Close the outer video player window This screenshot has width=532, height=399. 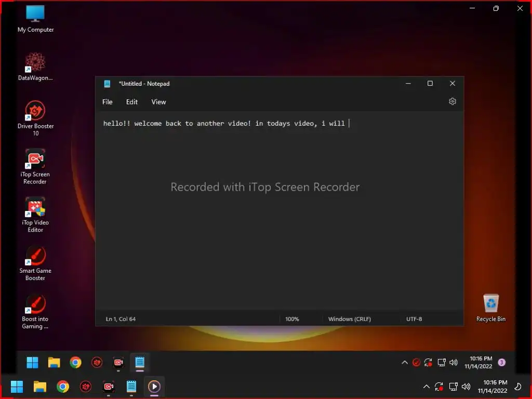520,8
